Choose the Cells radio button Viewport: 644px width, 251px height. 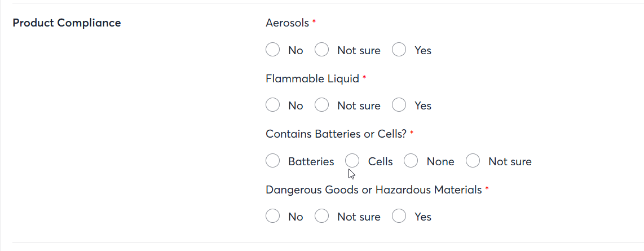[x=352, y=161]
